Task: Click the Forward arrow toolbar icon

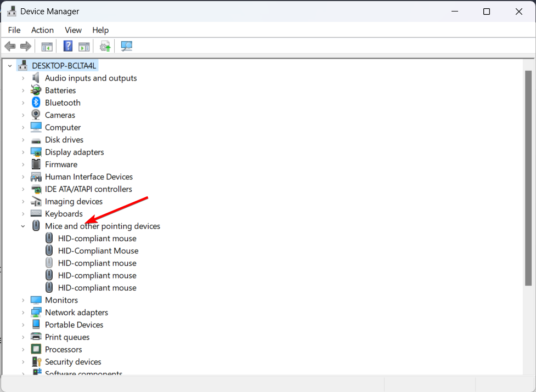Action: point(26,46)
